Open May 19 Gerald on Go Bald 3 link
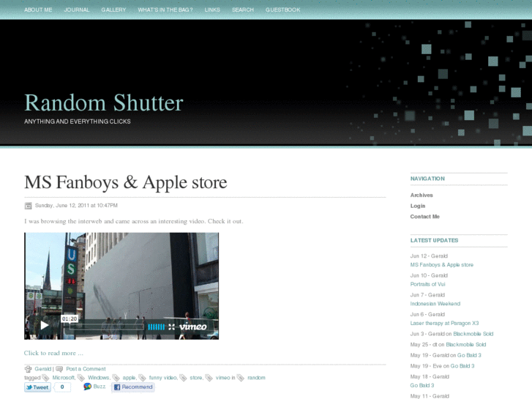The image size is (532, 399). click(x=469, y=355)
